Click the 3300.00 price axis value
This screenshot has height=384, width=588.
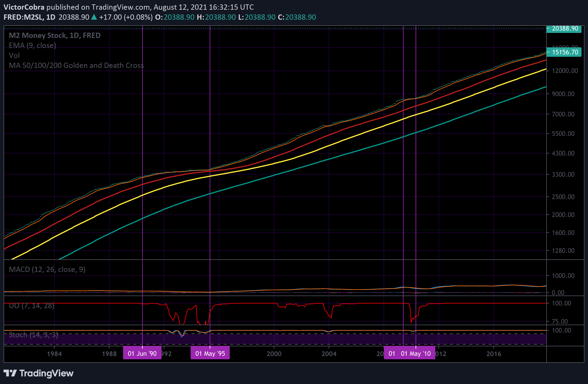pyautogui.click(x=563, y=174)
